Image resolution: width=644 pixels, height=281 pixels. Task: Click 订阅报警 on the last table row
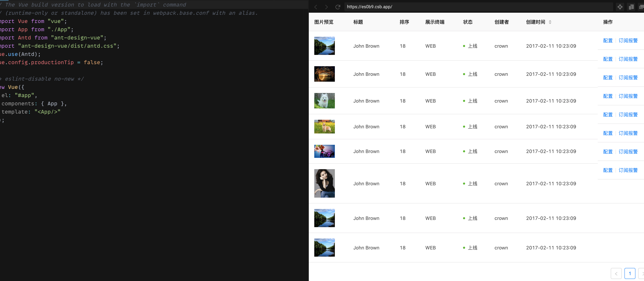628,170
